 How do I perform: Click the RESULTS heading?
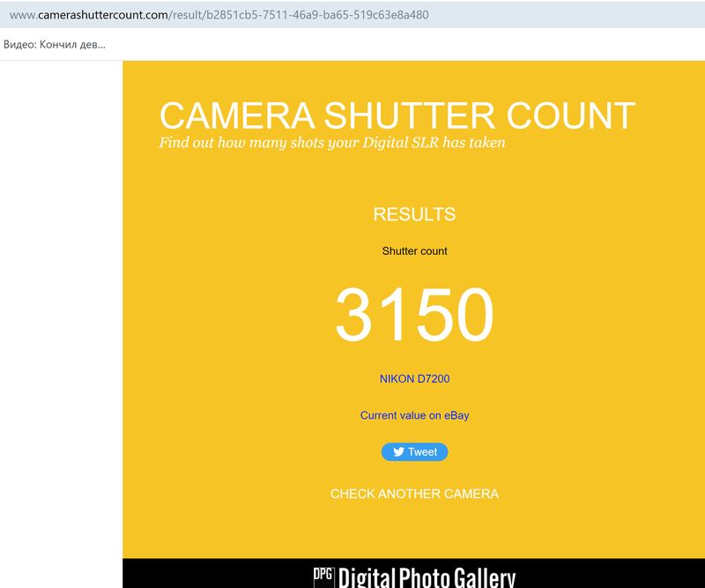[x=414, y=214]
